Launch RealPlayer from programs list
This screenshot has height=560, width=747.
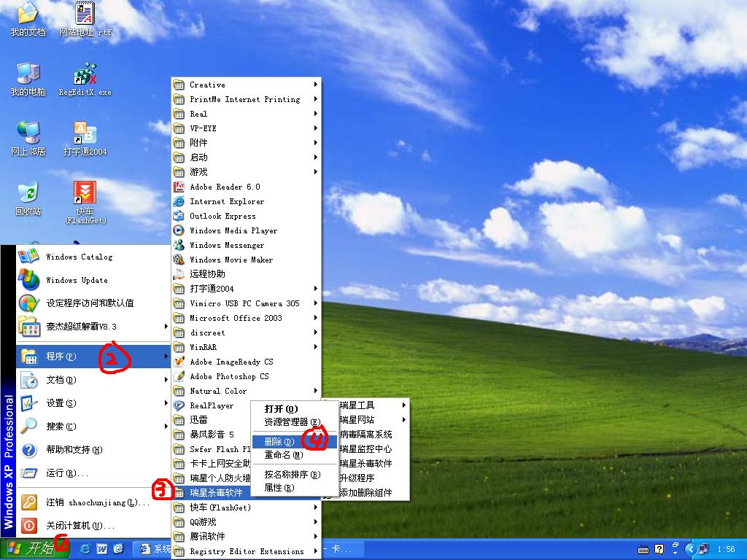[x=212, y=405]
